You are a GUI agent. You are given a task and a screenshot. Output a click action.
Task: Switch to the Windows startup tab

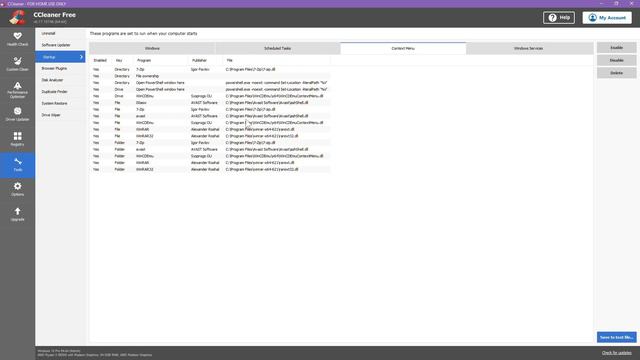click(152, 48)
